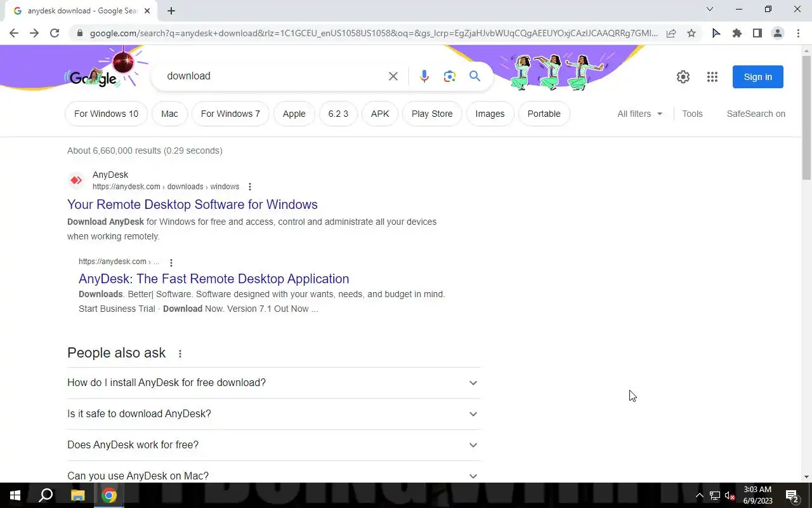Open the AnyDesk favicon in the first result
This screenshot has width=812, height=508.
tap(76, 180)
